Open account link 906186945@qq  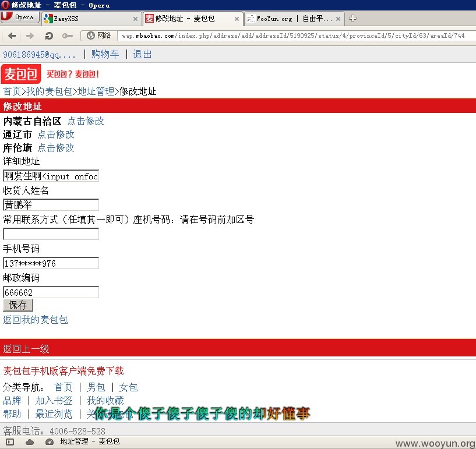point(39,55)
